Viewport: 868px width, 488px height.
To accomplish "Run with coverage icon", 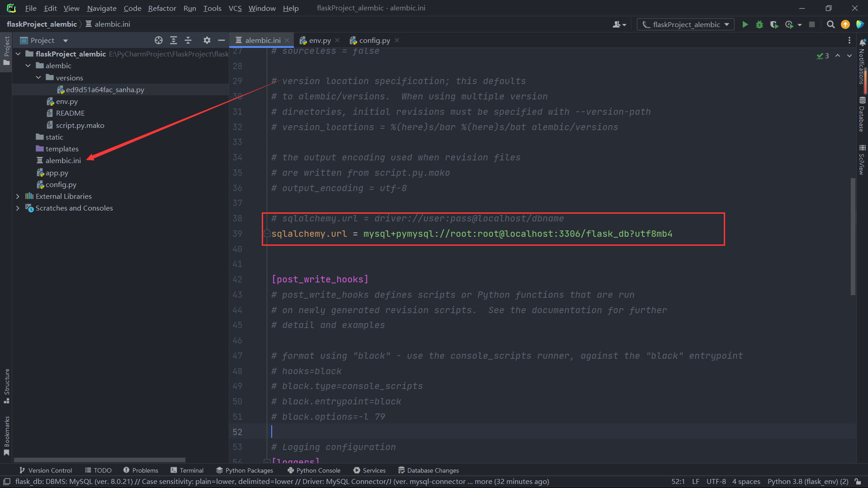I will click(774, 24).
